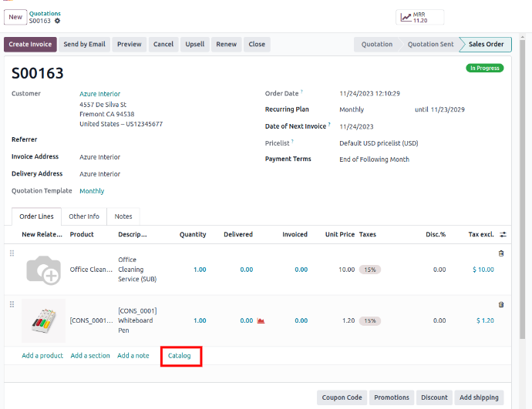Screen dimensions: 532x409
Task: Sort by the Unit Price column header
Action: (339, 234)
